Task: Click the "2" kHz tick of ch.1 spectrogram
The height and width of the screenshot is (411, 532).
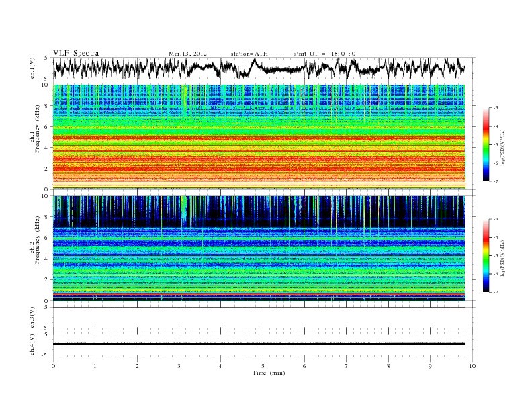Action: point(47,169)
